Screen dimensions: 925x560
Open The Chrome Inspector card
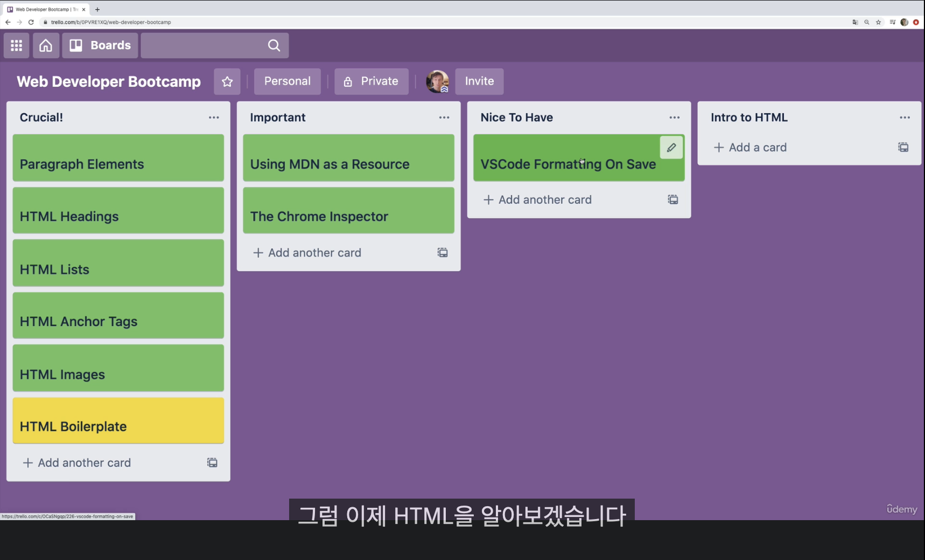(349, 211)
